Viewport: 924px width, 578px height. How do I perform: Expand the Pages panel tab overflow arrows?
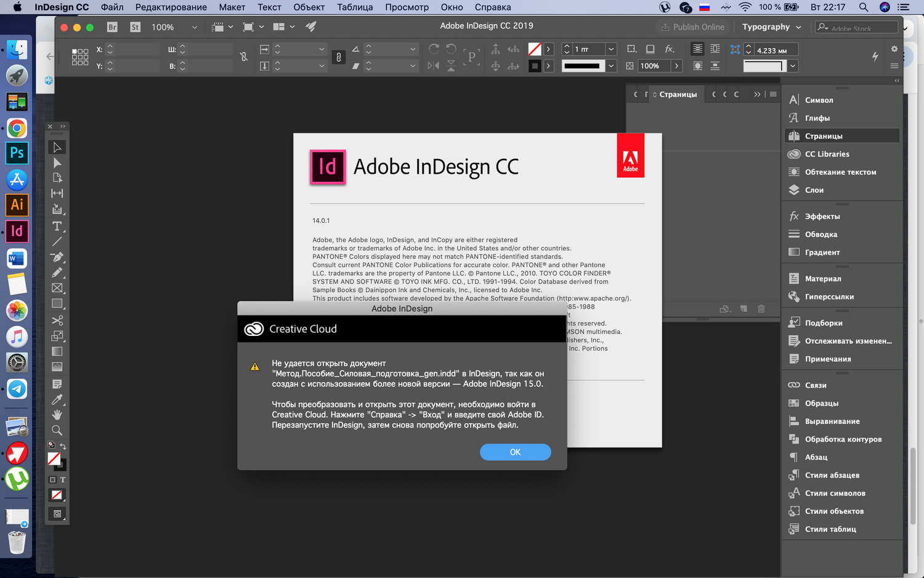757,94
